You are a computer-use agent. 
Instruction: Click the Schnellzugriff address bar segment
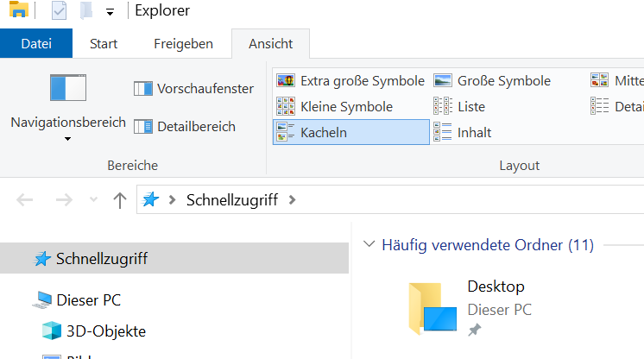coord(231,200)
